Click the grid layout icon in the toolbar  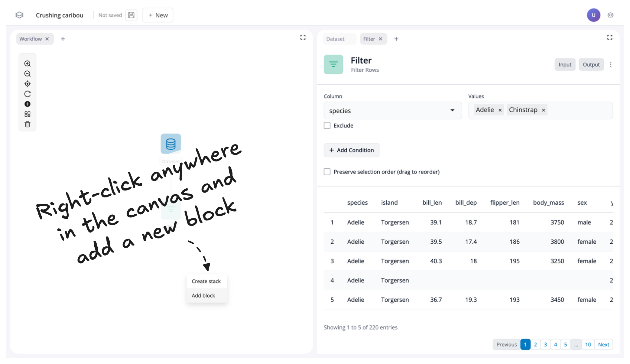pyautogui.click(x=28, y=114)
